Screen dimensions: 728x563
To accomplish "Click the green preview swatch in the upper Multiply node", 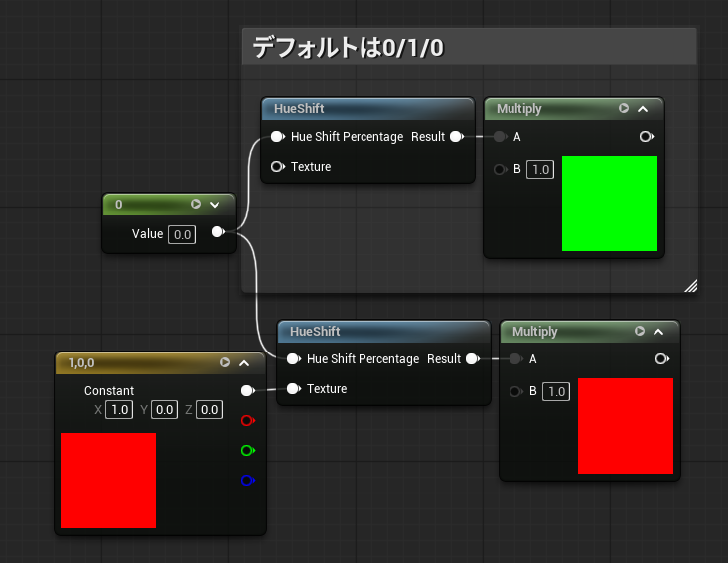I will 609,204.
